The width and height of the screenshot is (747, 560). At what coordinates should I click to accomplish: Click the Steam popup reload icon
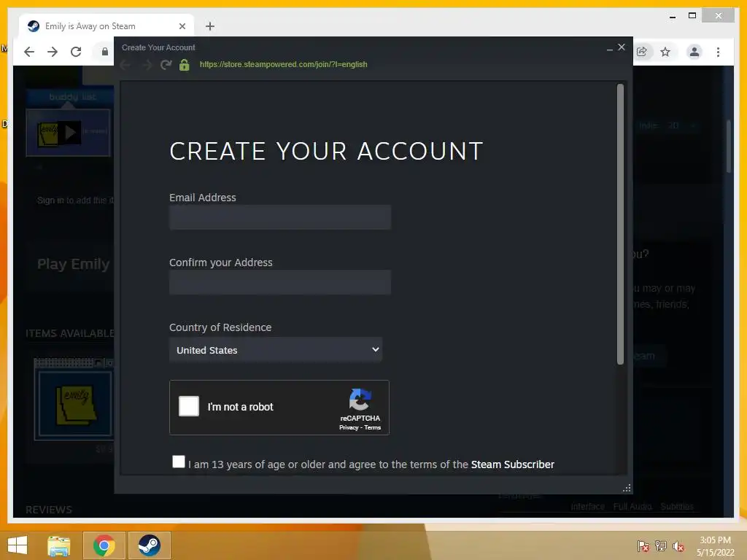pyautogui.click(x=166, y=64)
